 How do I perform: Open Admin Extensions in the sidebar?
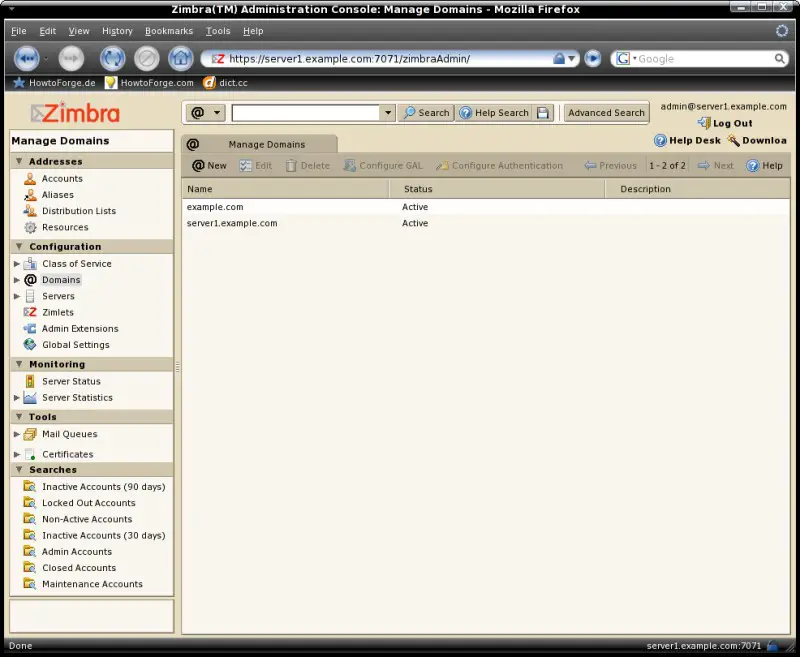(x=80, y=329)
